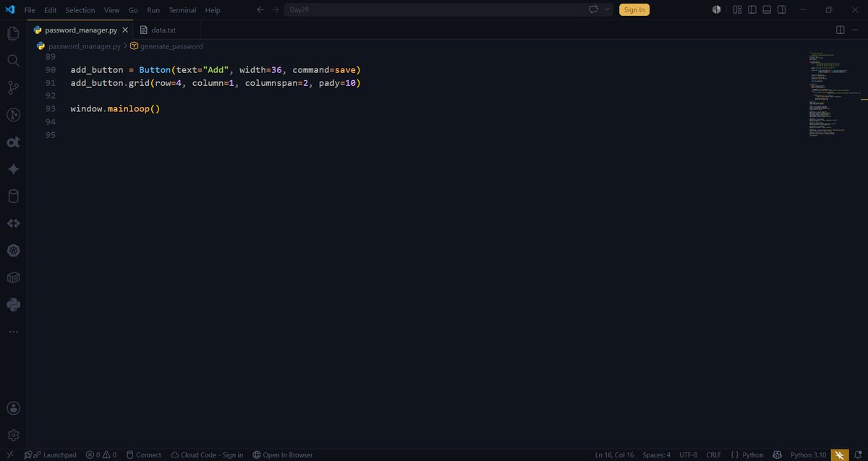The image size is (868, 461).
Task: Go back using the left arrow
Action: tap(260, 10)
